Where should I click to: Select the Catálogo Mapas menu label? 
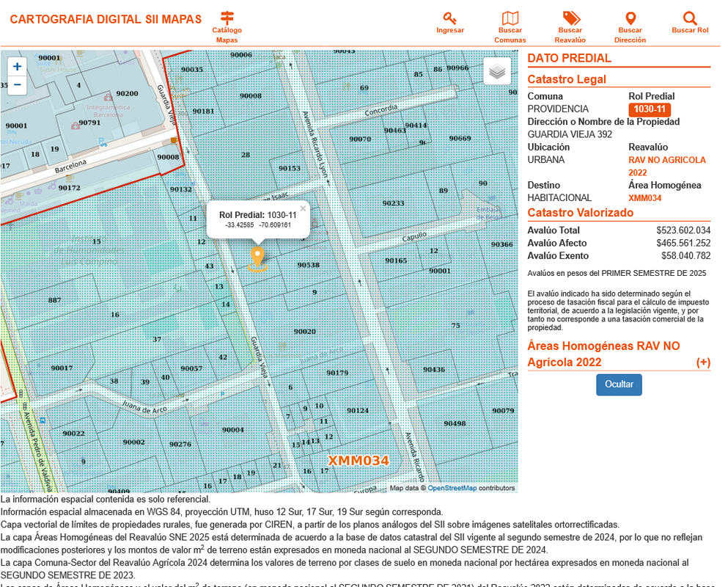click(x=227, y=35)
